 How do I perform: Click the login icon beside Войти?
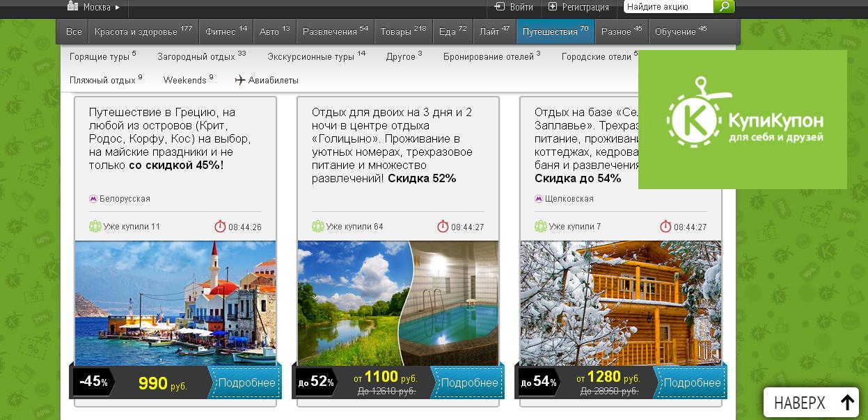pos(499,7)
